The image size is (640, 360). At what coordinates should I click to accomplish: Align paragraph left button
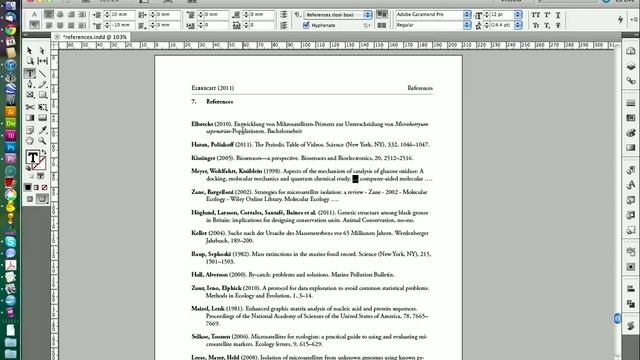[x=49, y=15]
